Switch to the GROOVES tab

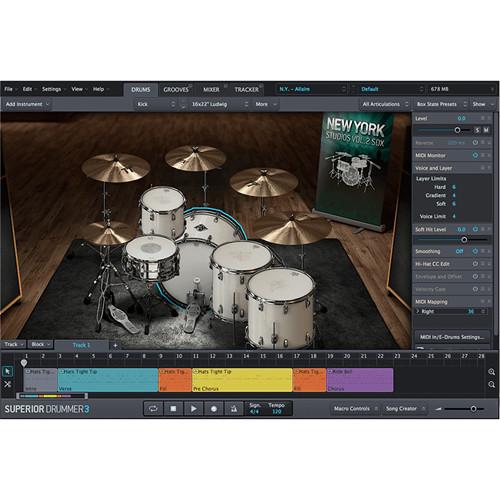tap(176, 89)
